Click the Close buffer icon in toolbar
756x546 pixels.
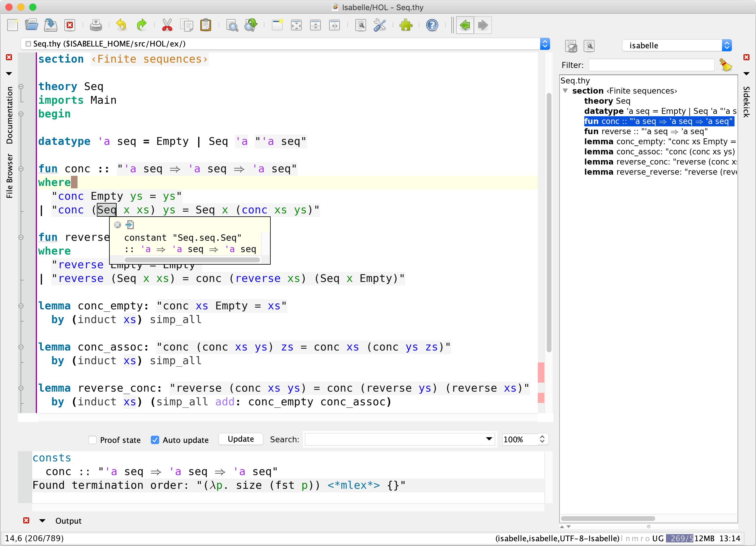tap(70, 25)
